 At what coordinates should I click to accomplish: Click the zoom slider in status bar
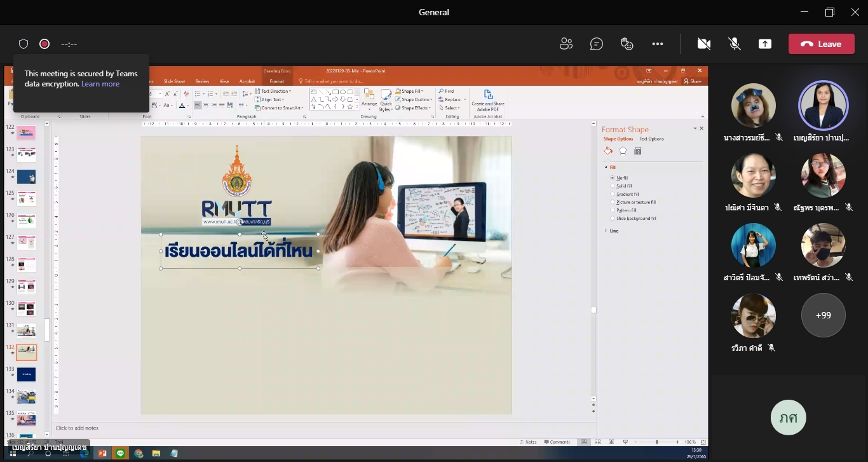[656, 442]
